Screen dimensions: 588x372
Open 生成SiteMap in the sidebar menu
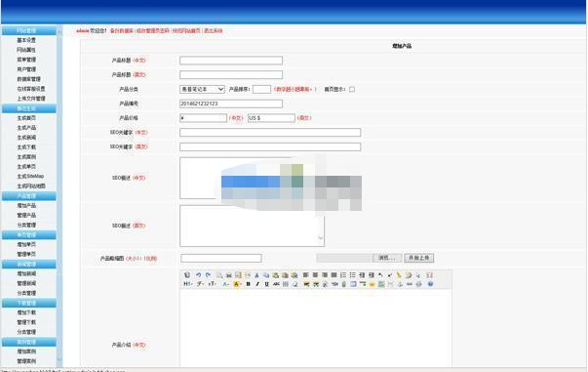30,177
